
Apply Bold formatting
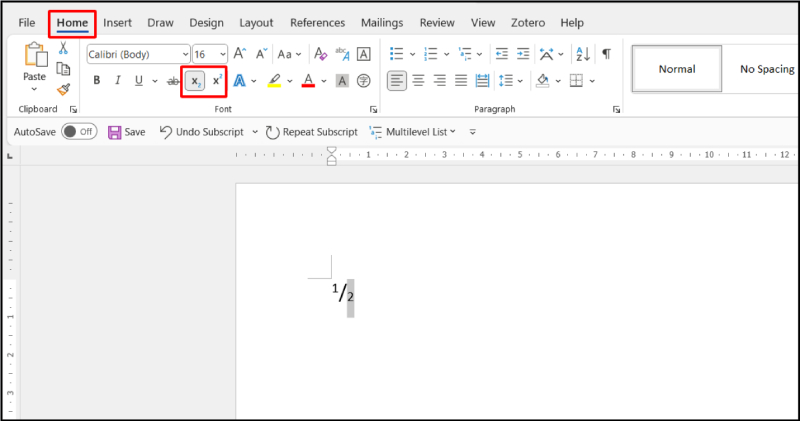(97, 81)
